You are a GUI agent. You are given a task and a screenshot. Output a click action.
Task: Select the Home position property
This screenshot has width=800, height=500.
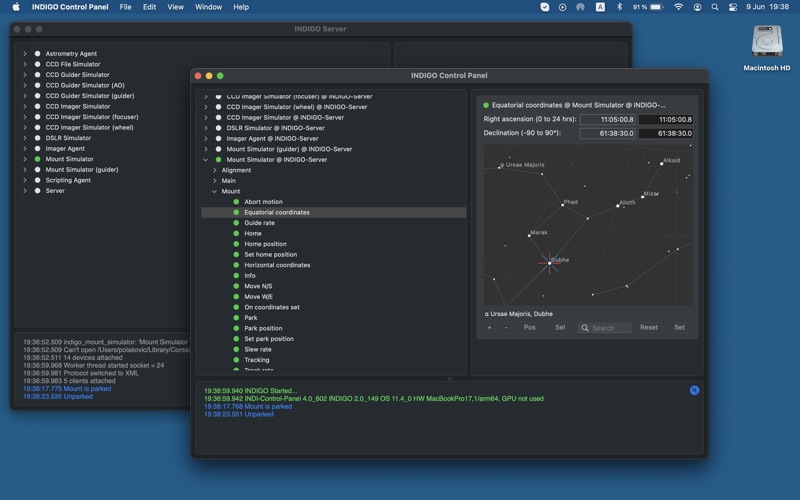coord(265,244)
